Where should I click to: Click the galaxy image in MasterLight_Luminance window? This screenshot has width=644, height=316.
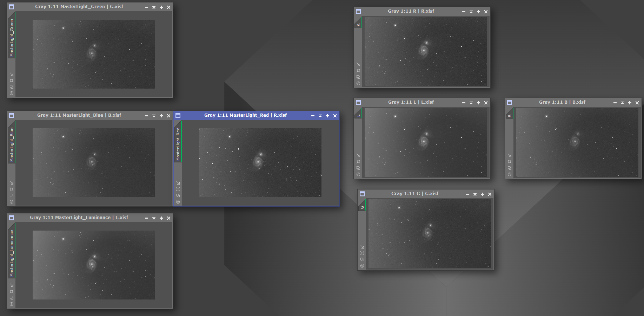coord(94,265)
